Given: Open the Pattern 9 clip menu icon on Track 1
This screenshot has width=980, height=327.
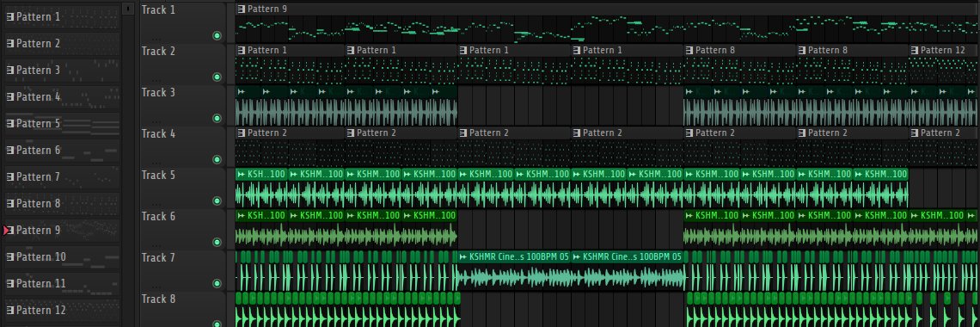Looking at the screenshot, I should coord(242,9).
